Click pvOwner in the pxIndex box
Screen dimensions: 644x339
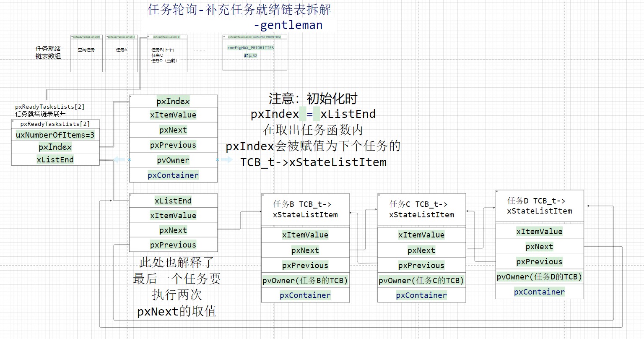point(173,160)
